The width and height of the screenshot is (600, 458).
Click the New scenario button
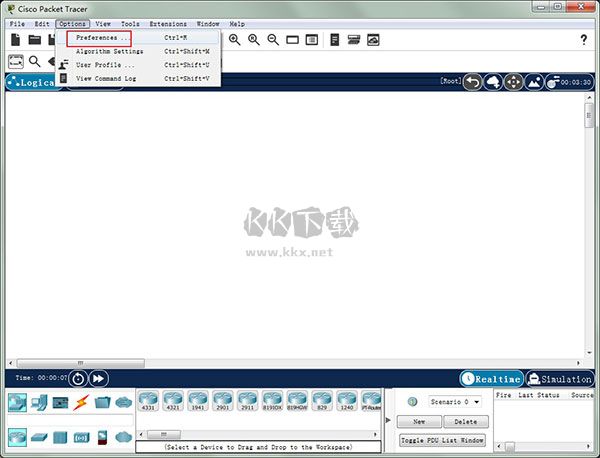419,421
